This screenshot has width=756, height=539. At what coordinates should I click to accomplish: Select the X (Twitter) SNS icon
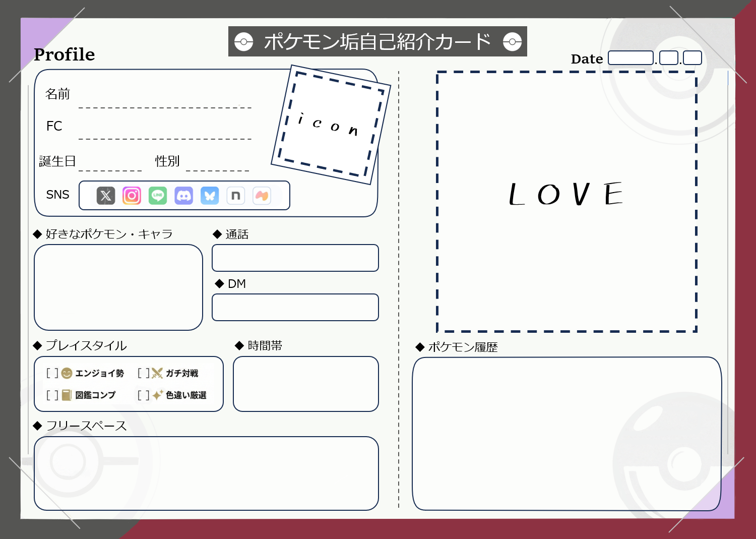pyautogui.click(x=105, y=195)
